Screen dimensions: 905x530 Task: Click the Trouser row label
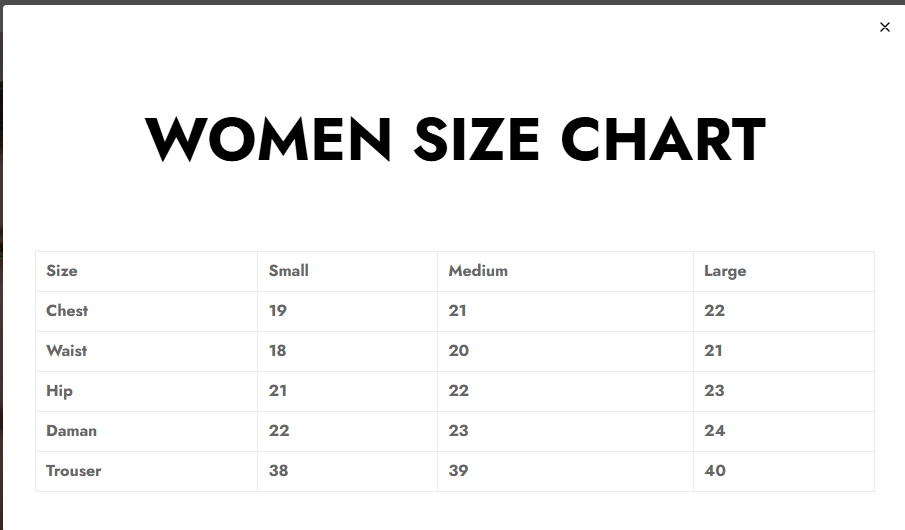click(x=74, y=471)
